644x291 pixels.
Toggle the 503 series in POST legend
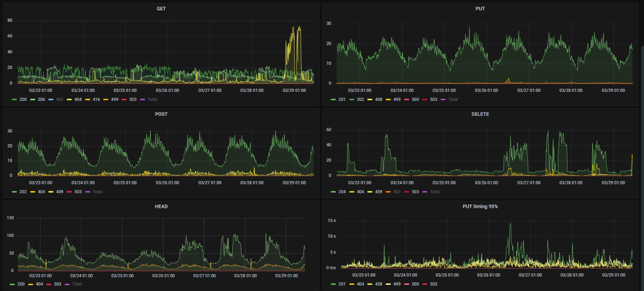point(78,191)
